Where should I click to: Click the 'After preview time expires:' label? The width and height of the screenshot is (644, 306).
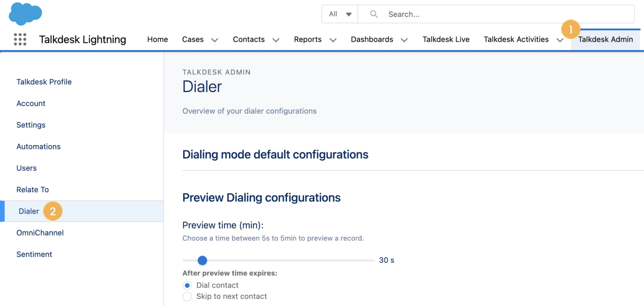(x=230, y=273)
